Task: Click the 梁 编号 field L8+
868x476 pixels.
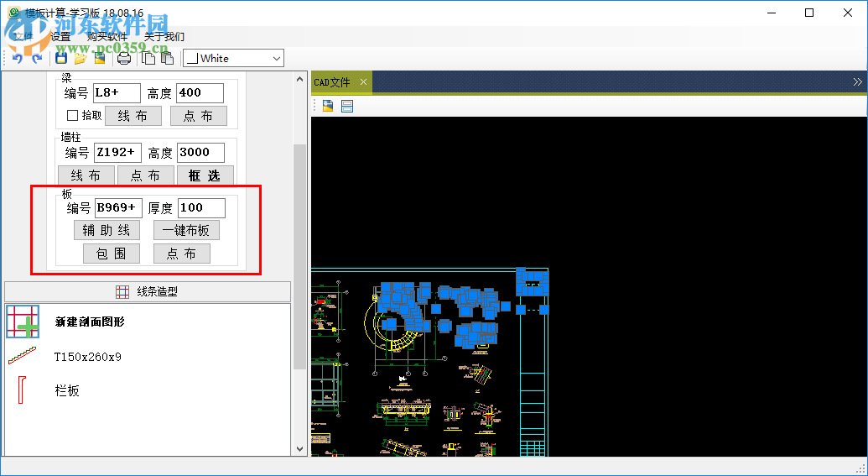Action: pos(117,93)
